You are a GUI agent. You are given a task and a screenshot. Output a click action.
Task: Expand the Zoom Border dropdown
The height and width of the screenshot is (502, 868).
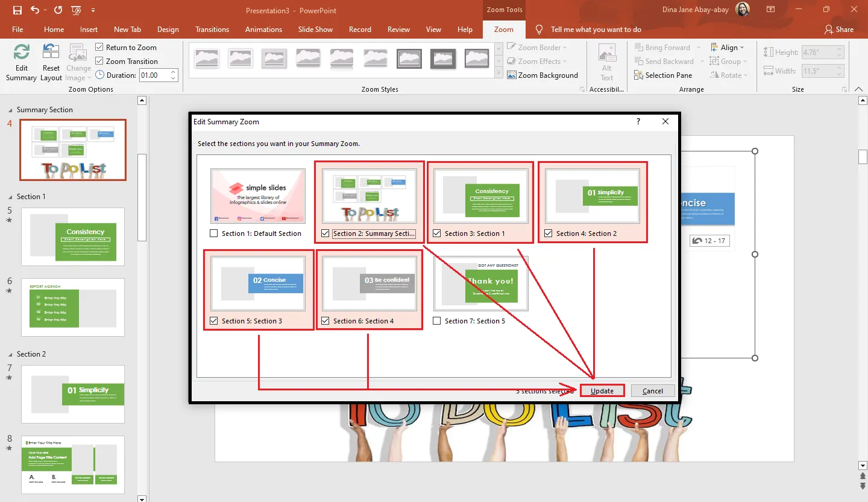tap(538, 48)
